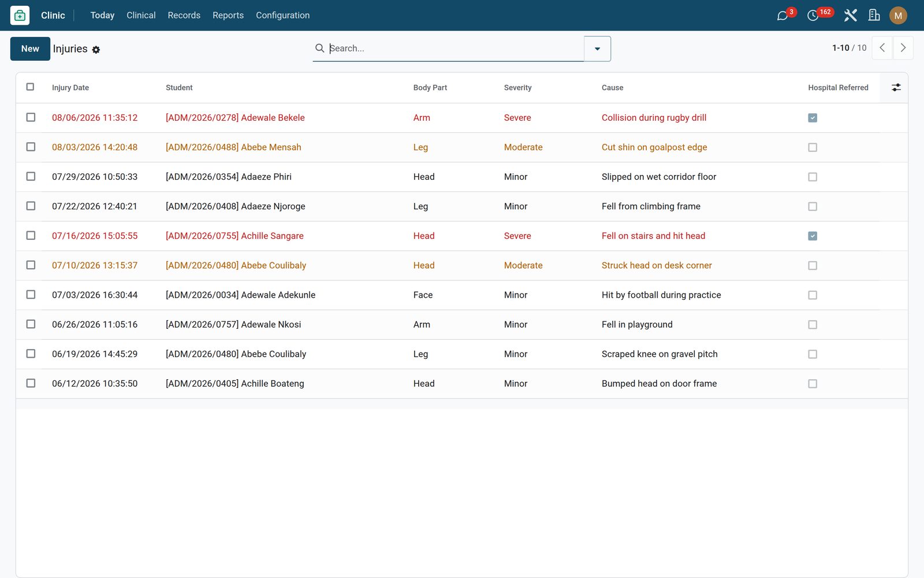Screen dimensions: 924x578
Task: Select the Adewale Nkosi row checkbox
Action: click(31, 324)
